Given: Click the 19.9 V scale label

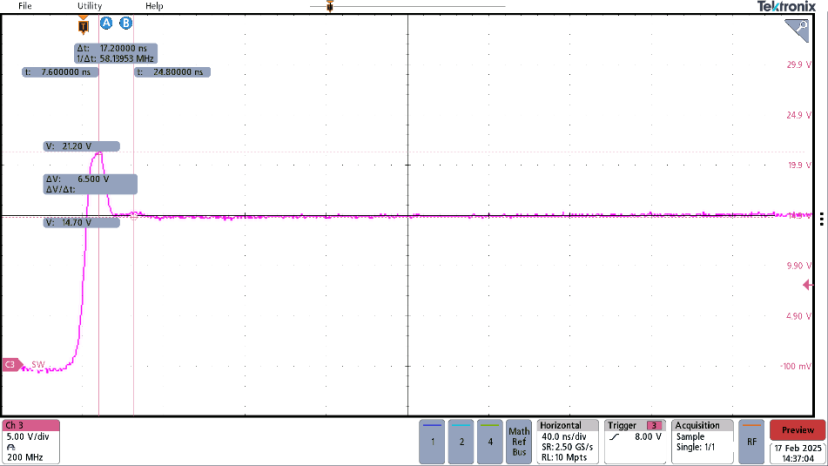Looking at the screenshot, I should tap(799, 165).
